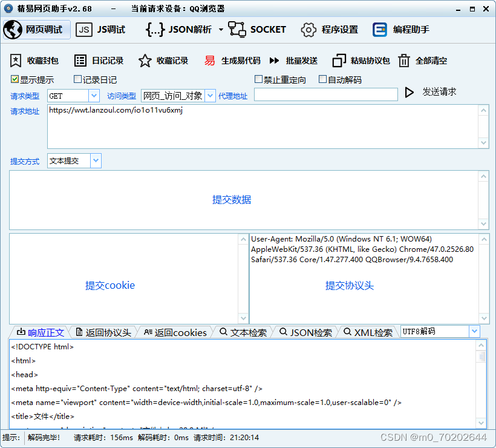Open the JSON解析 dropdown arrow
Screen dimensions: 496x448
pos(221,30)
